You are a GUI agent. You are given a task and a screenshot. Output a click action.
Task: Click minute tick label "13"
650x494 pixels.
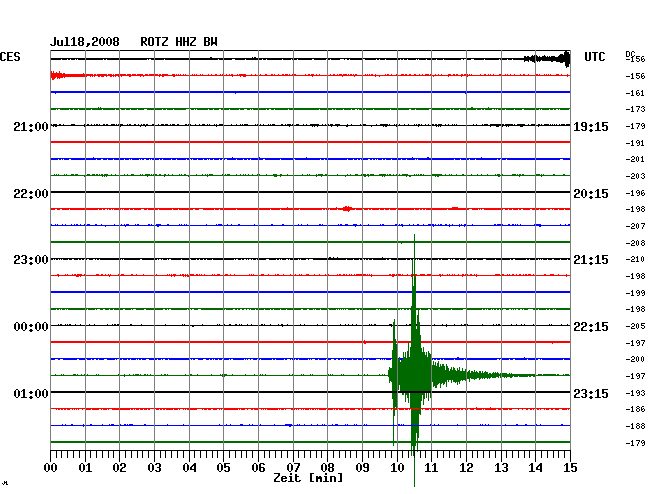pos(501,468)
